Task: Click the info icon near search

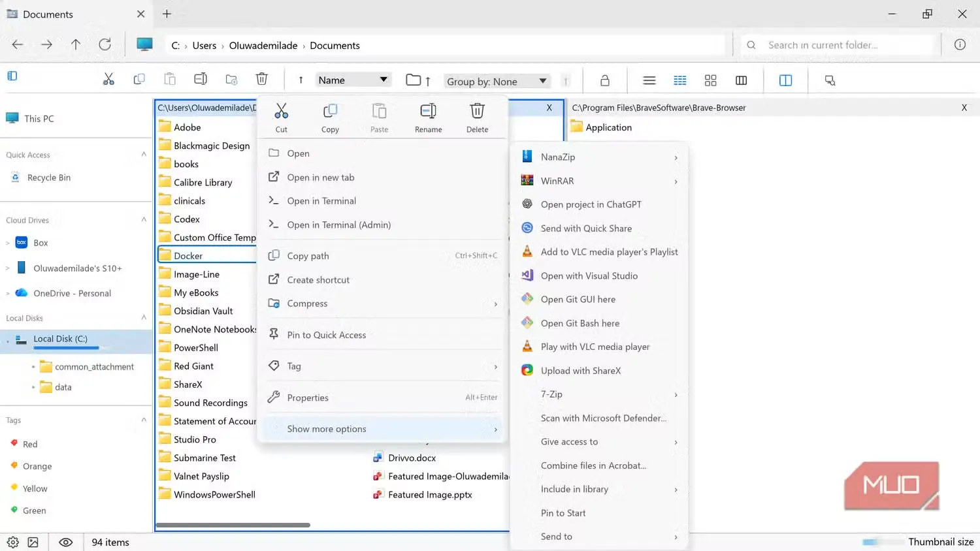Action: [959, 44]
